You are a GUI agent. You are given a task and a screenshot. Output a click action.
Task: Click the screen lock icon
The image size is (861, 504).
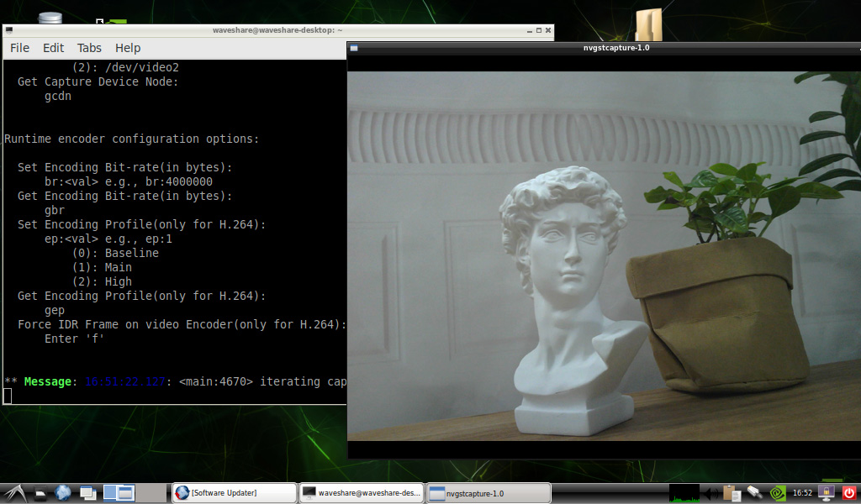pyautogui.click(x=826, y=493)
